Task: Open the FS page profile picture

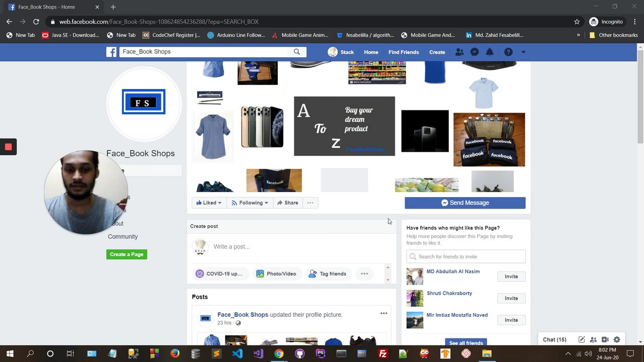Action: [144, 104]
